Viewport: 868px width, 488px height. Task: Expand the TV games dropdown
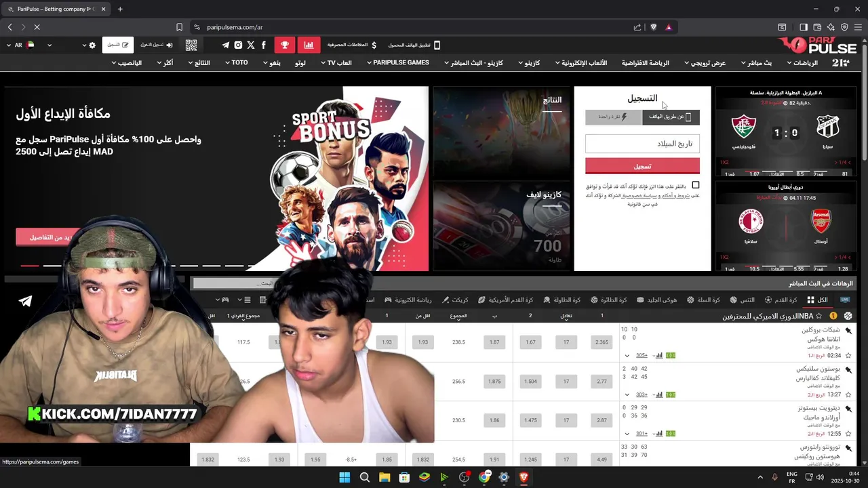335,63
